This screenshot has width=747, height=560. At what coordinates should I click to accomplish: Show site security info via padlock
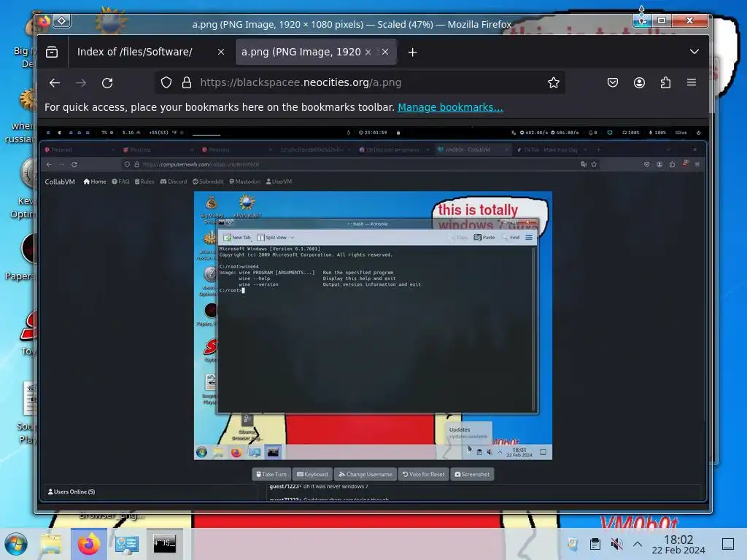[x=187, y=83]
